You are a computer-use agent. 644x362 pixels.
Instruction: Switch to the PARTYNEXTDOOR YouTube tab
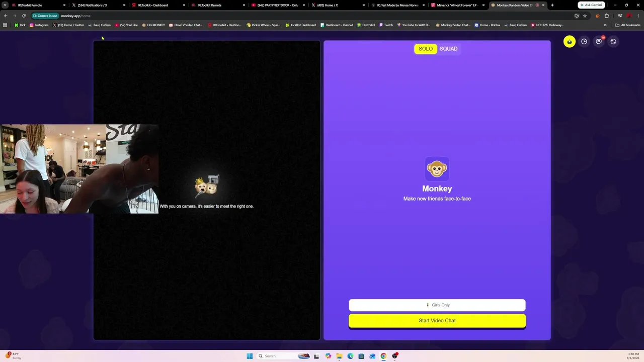[x=278, y=5]
